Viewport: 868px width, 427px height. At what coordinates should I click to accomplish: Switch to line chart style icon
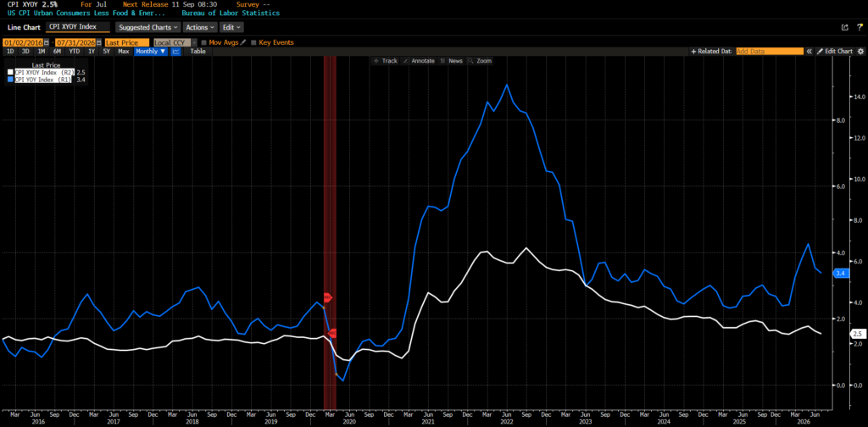point(176,52)
